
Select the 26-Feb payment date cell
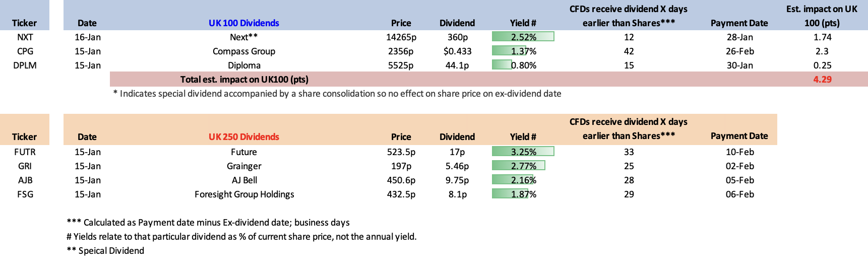(x=739, y=51)
